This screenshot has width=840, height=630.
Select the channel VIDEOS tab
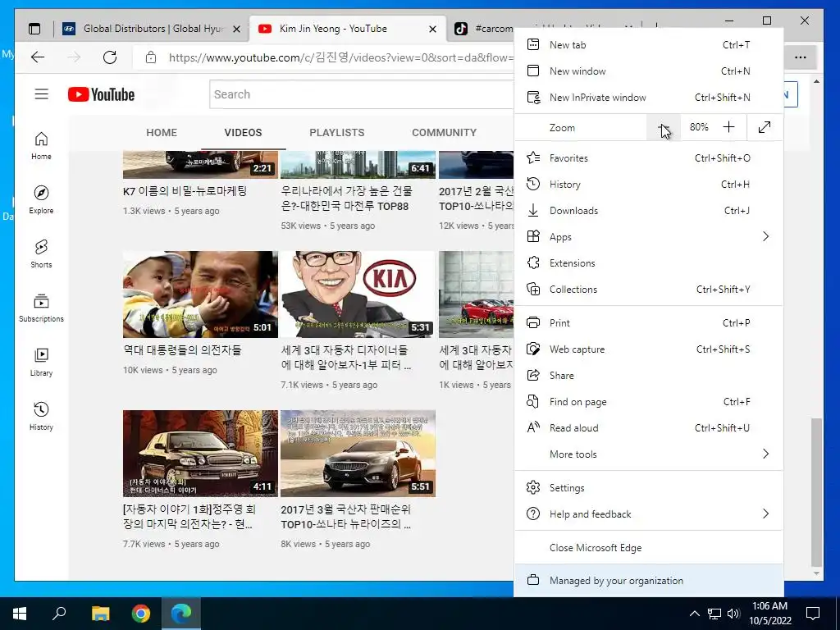[243, 132]
